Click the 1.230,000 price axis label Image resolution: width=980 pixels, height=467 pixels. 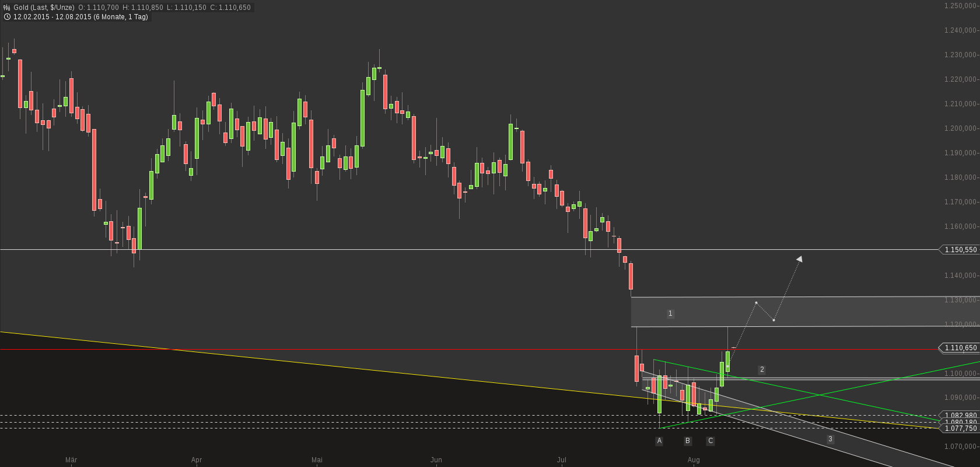961,55
